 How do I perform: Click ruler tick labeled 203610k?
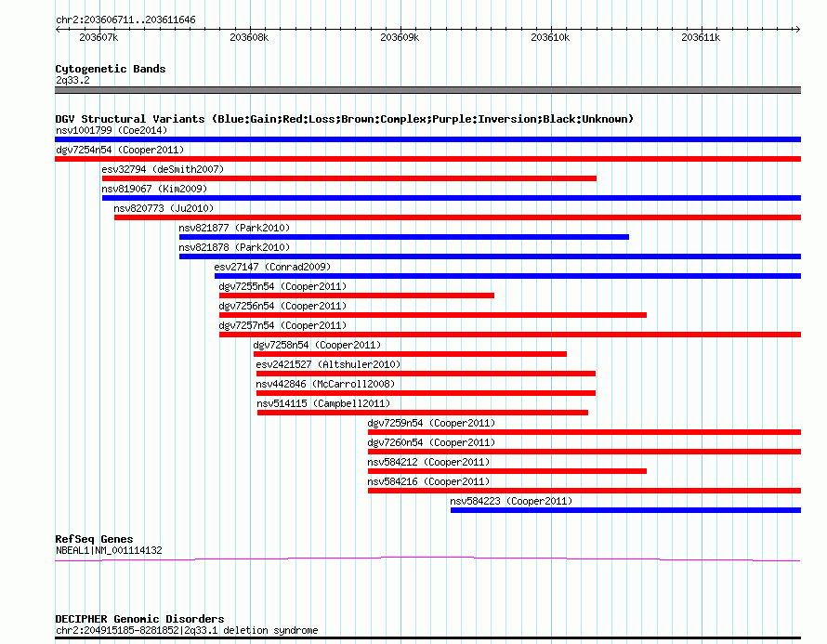pos(550,37)
